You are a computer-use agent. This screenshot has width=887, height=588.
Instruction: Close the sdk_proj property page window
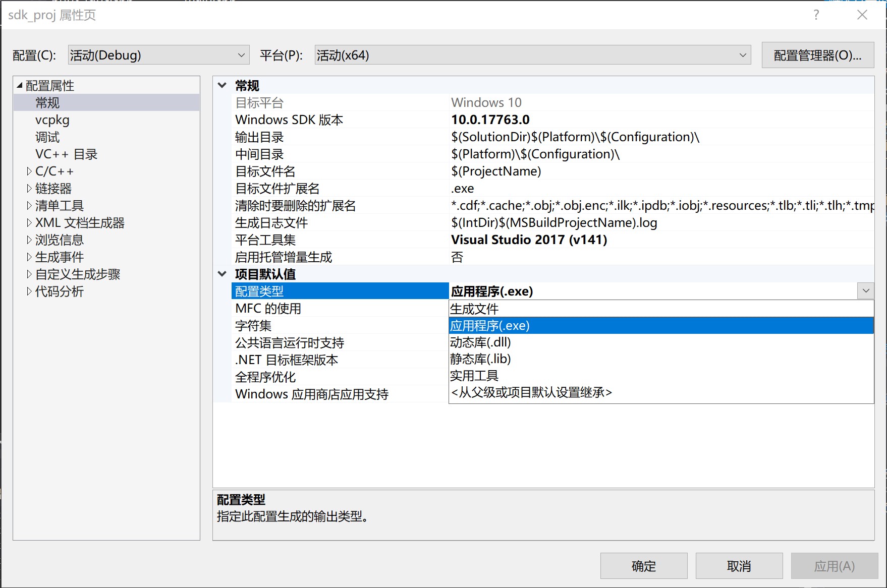(x=862, y=15)
